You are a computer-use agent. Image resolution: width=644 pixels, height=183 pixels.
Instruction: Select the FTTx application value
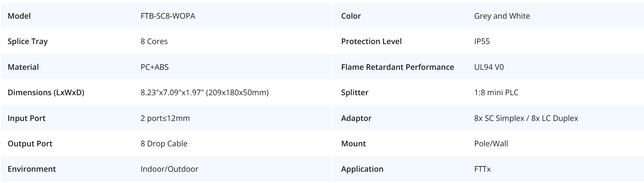pyautogui.click(x=482, y=169)
